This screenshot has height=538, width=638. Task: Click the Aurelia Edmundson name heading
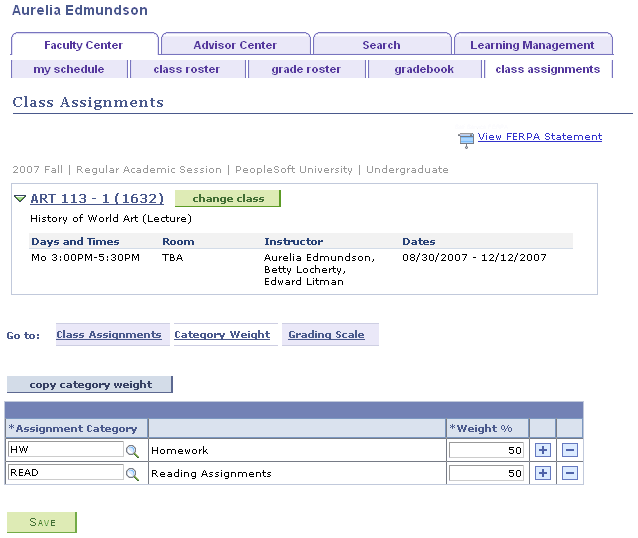point(80,10)
